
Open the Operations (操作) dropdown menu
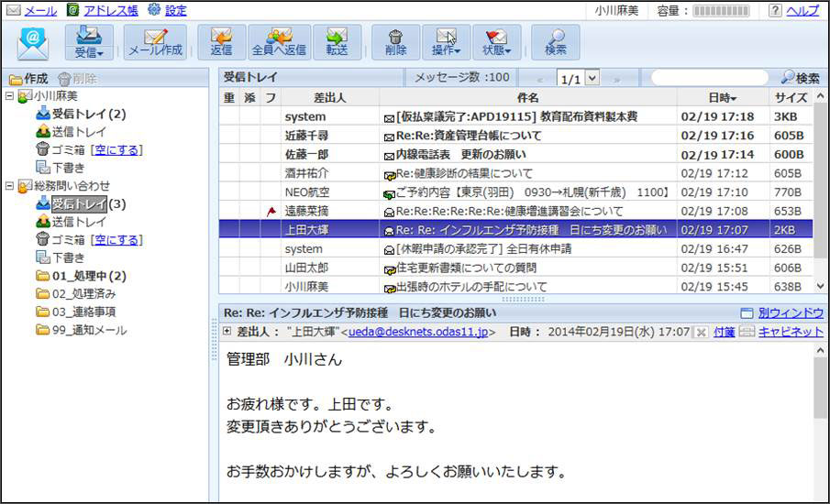coord(446,42)
